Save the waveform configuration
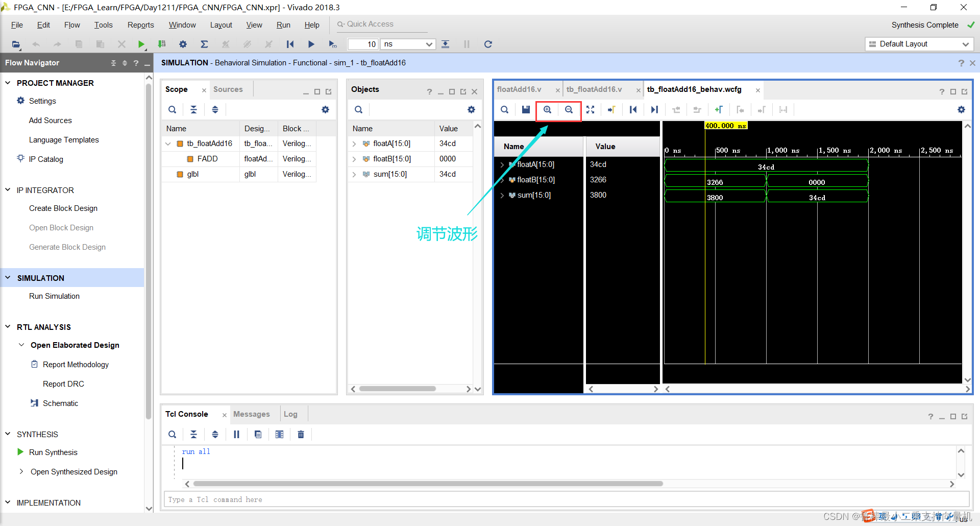The image size is (980, 526). (526, 110)
